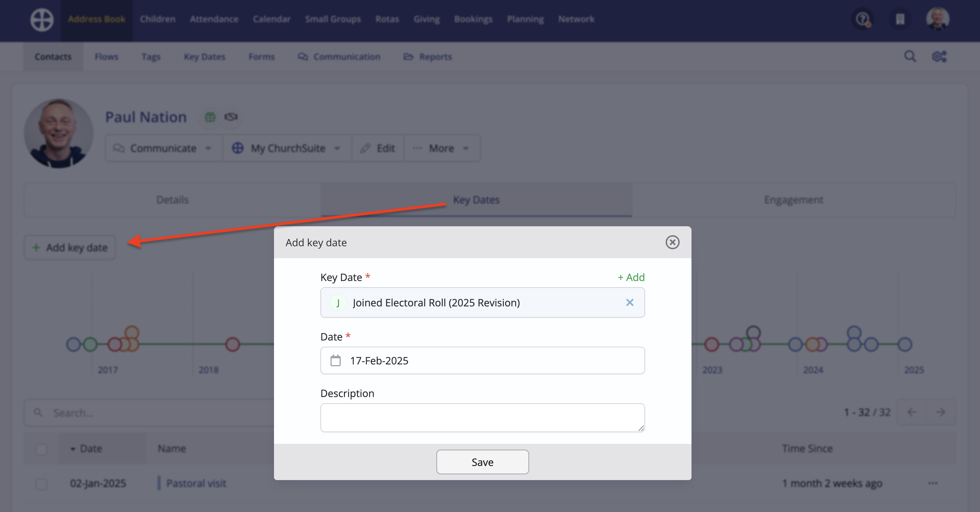The image size is (980, 512).
Task: Expand the My ChurchSuite dropdown
Action: [287, 148]
